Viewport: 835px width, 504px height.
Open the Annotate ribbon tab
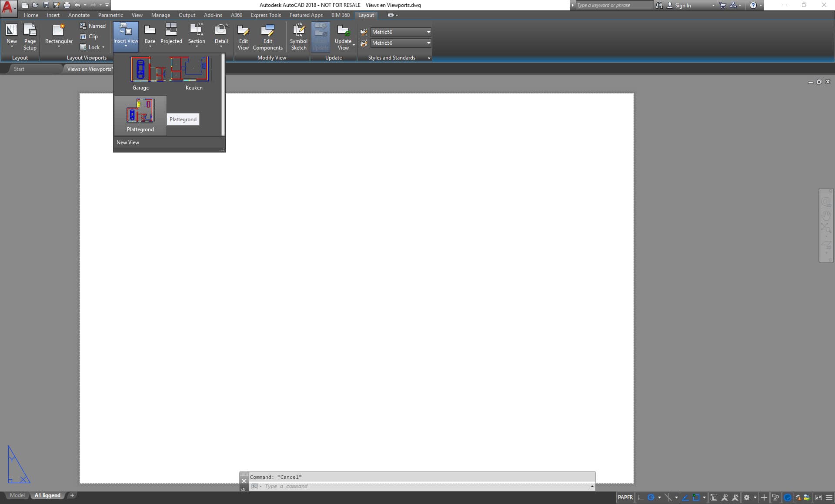(79, 15)
